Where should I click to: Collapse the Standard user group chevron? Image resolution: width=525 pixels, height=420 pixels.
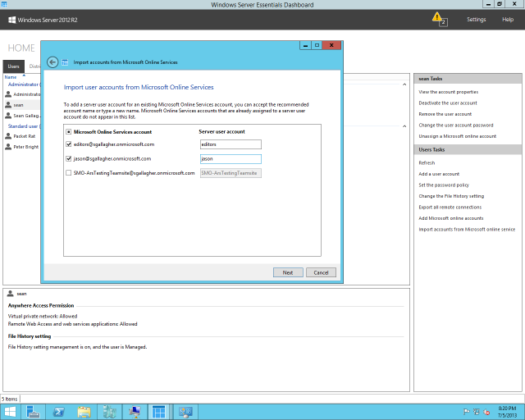pyautogui.click(x=404, y=126)
